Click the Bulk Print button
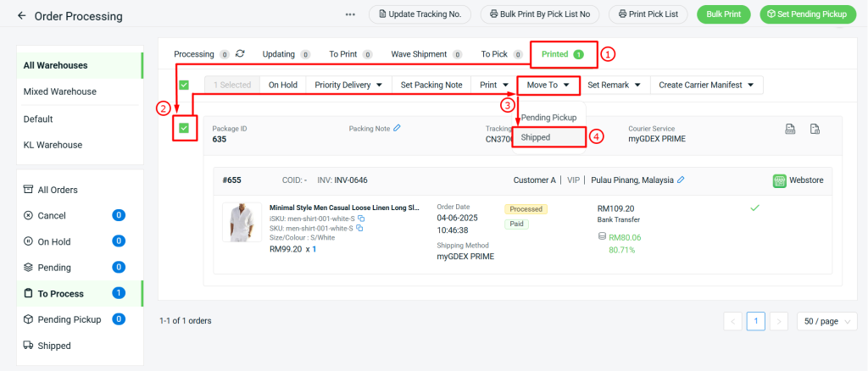Image resolution: width=868 pixels, height=371 pixels. click(724, 14)
